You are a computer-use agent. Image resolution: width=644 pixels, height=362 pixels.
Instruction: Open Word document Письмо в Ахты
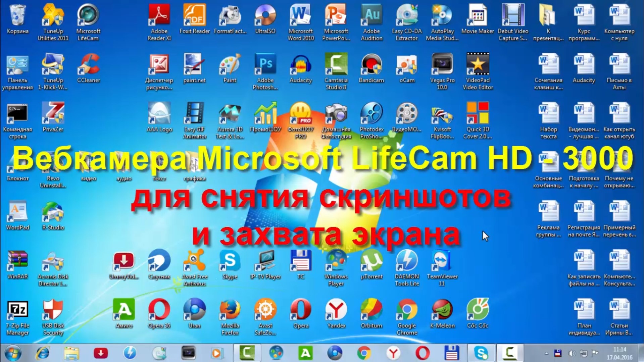point(619,71)
